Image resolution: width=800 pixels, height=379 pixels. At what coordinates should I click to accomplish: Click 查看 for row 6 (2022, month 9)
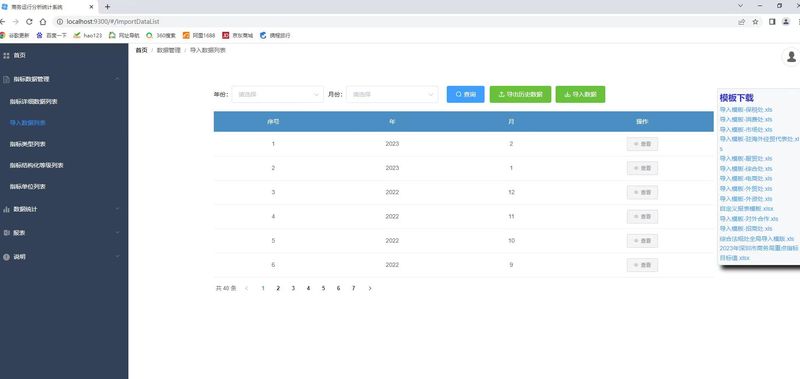[x=642, y=265]
